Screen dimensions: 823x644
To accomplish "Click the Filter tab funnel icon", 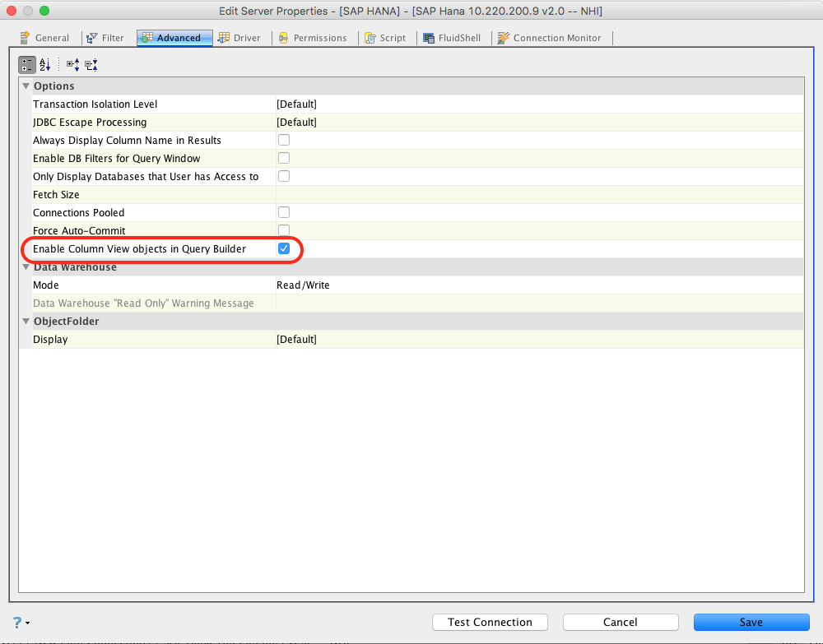I will pos(92,38).
